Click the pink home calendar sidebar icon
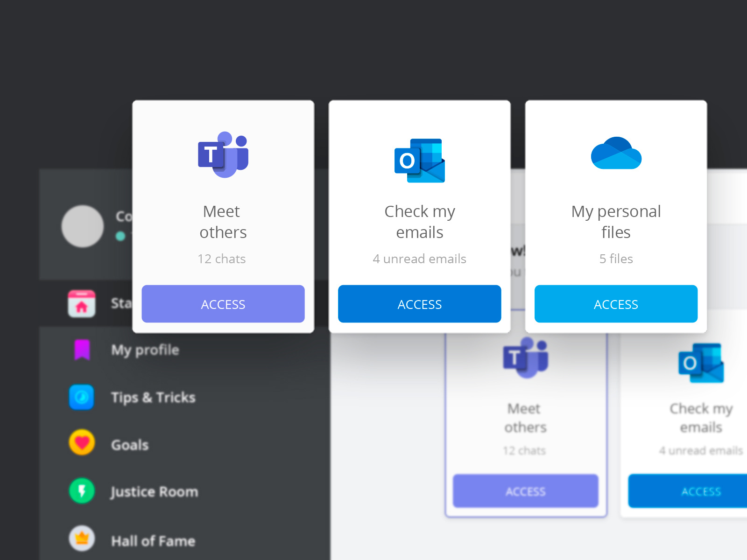 [x=82, y=303]
